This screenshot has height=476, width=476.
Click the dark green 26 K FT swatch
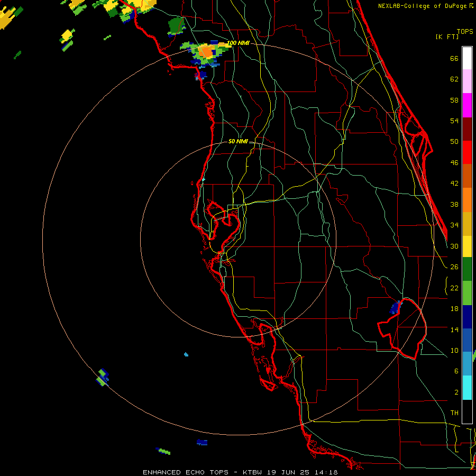coord(467,269)
